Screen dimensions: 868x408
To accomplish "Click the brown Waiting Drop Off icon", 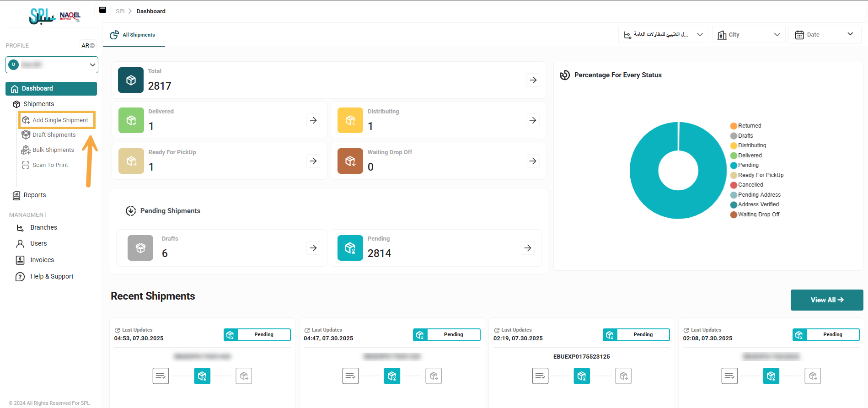I will click(350, 161).
